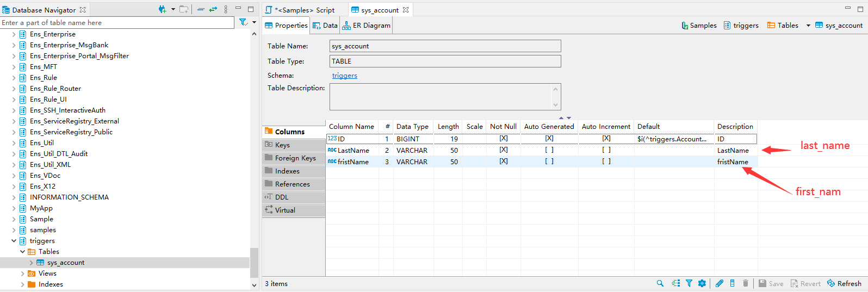
Task: Switch to the ER Diagram tab
Action: 366,26
